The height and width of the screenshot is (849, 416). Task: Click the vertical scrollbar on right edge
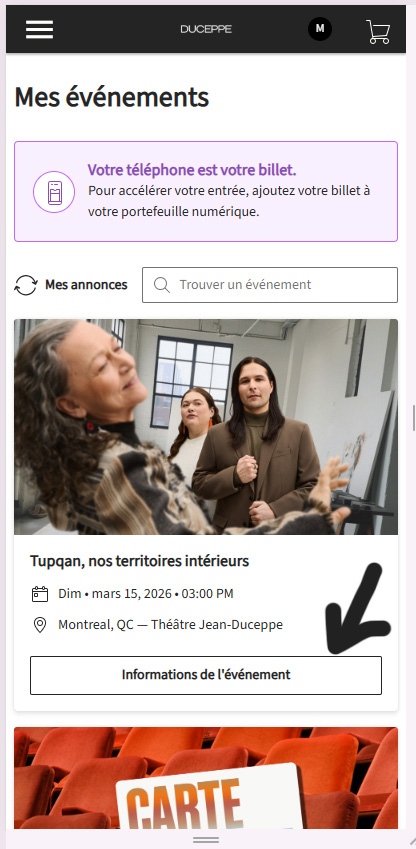click(x=414, y=418)
